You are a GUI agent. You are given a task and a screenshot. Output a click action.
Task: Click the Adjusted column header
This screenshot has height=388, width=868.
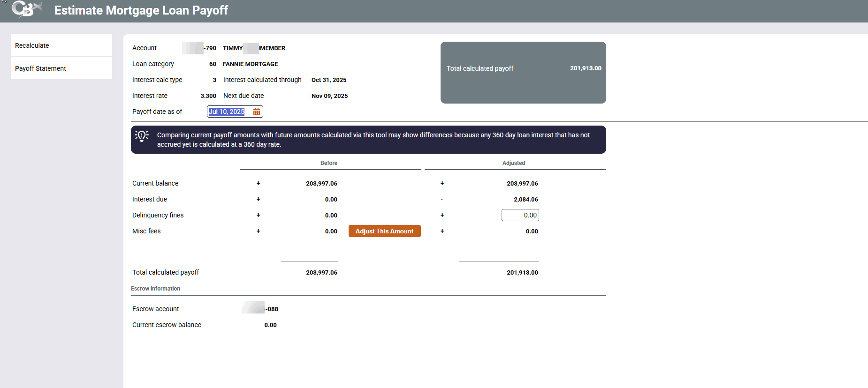pyautogui.click(x=514, y=163)
